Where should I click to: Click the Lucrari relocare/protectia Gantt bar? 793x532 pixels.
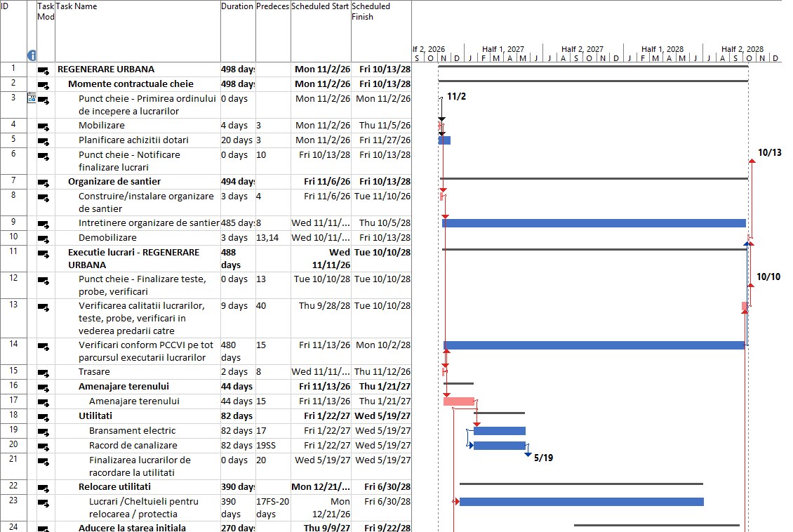click(582, 502)
